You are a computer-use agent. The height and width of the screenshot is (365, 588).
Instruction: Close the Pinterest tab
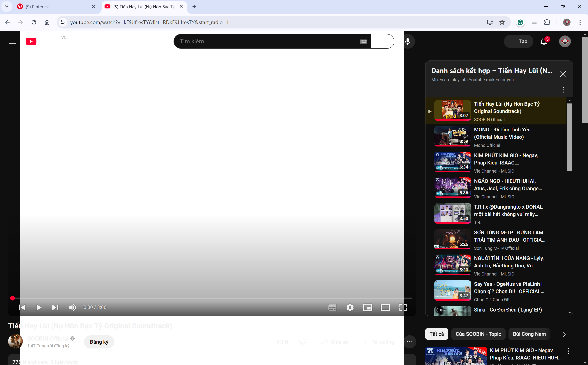[x=93, y=7]
